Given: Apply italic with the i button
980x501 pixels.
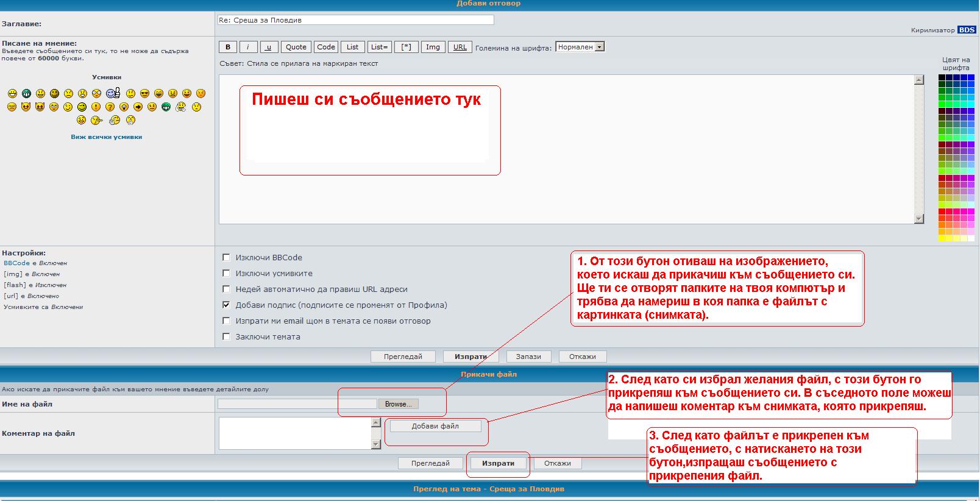Looking at the screenshot, I should pyautogui.click(x=248, y=47).
